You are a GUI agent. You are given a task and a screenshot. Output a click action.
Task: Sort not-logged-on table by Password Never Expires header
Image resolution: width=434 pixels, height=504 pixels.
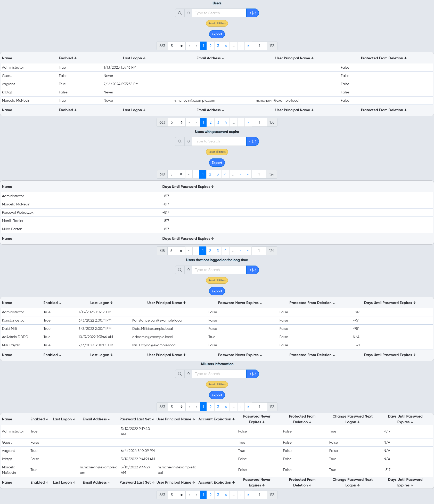[240, 303]
